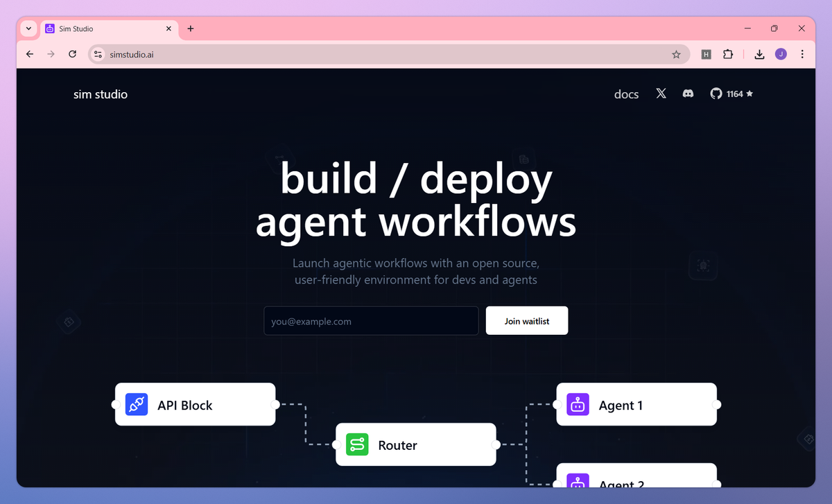The width and height of the screenshot is (832, 504).
Task: Click the green Router icon
Action: pos(357,444)
